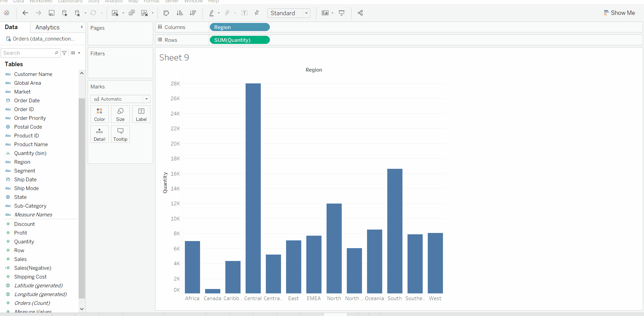Click the Tooltip button on Marks card
The width and height of the screenshot is (644, 316).
pos(120,134)
